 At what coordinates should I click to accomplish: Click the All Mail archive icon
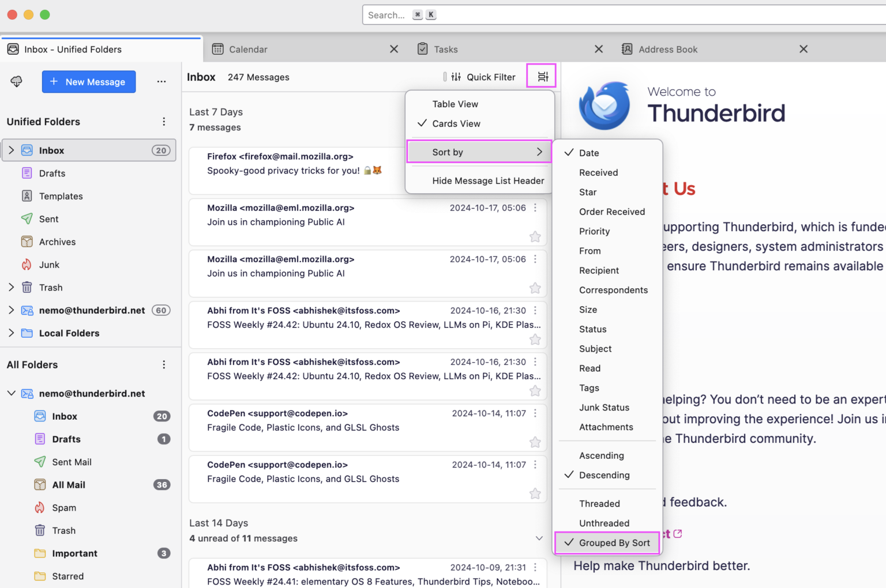40,485
